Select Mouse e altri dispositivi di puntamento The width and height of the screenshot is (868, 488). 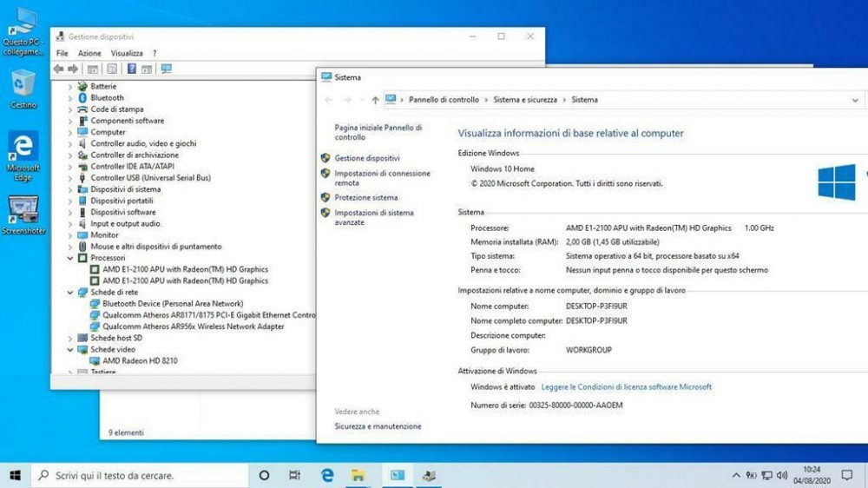pyautogui.click(x=156, y=247)
